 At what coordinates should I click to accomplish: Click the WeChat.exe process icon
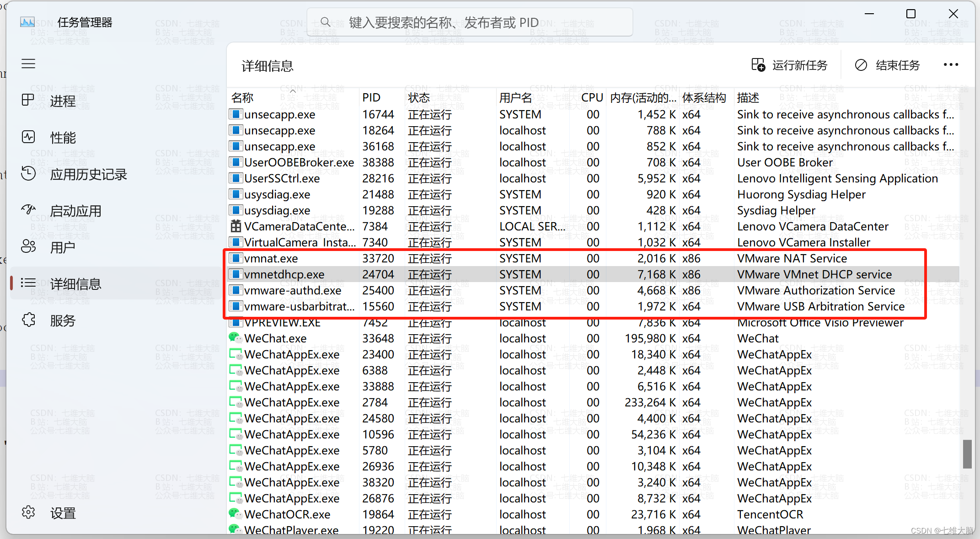[235, 338]
